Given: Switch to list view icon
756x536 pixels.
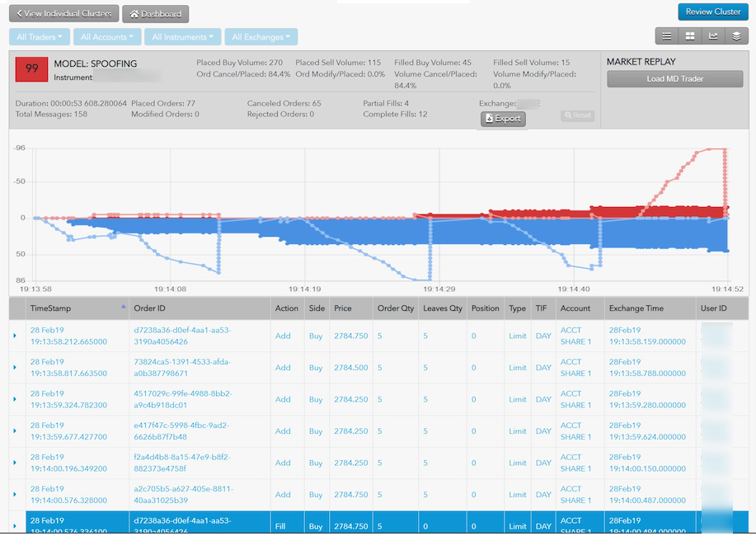Looking at the screenshot, I should pyautogui.click(x=667, y=36).
